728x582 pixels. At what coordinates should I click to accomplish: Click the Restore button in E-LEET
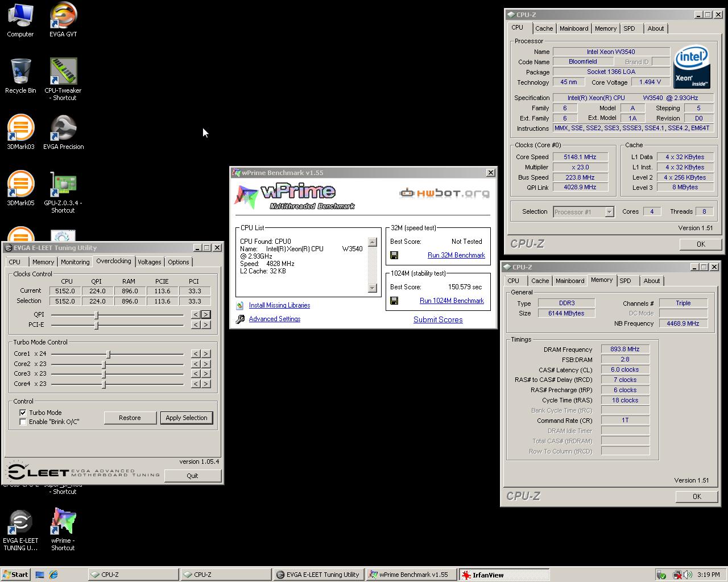click(130, 418)
